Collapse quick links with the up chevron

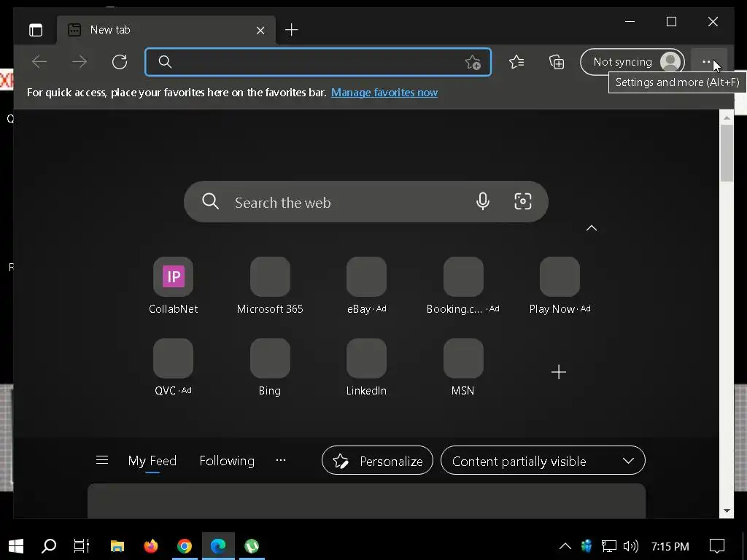(x=591, y=228)
